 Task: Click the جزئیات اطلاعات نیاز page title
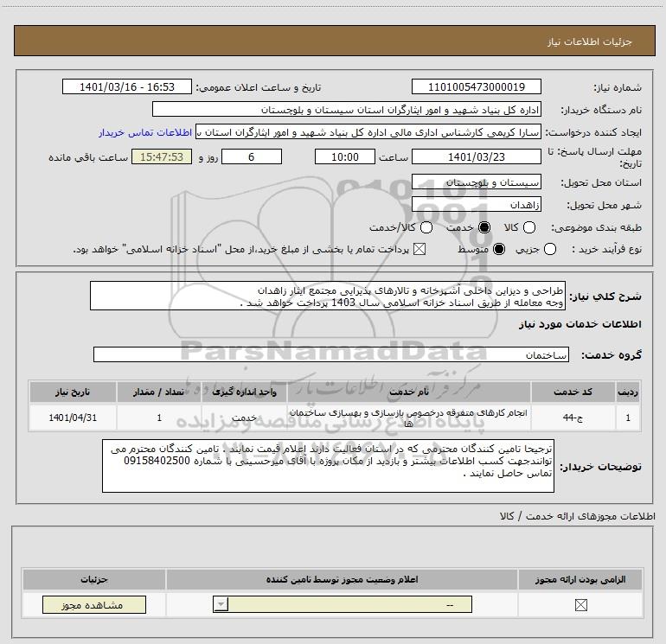pyautogui.click(x=590, y=41)
